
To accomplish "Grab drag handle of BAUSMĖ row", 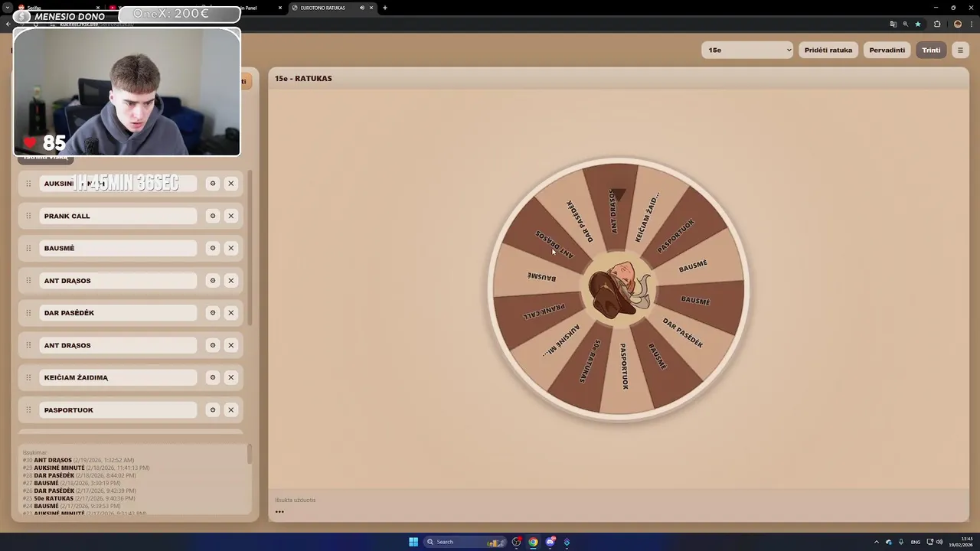I will pyautogui.click(x=28, y=248).
